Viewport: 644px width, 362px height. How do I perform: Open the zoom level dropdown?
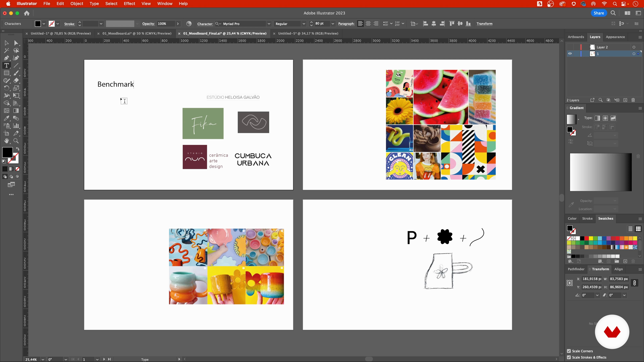[x=43, y=359]
